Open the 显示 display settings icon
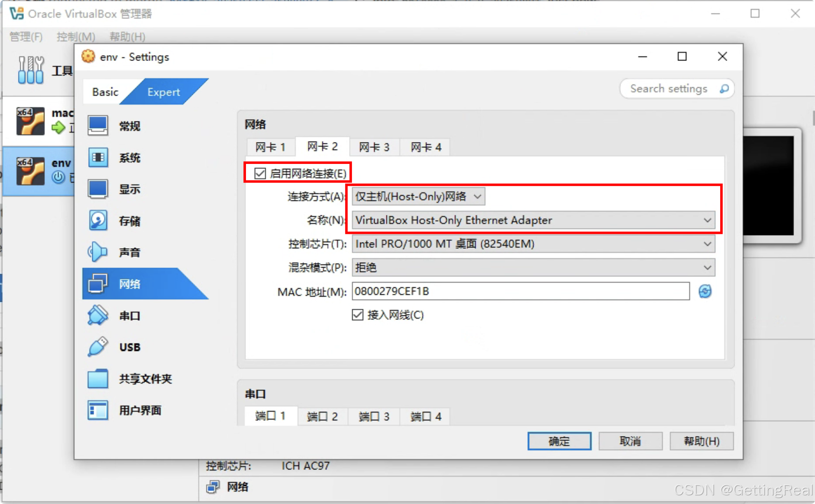 [x=98, y=189]
